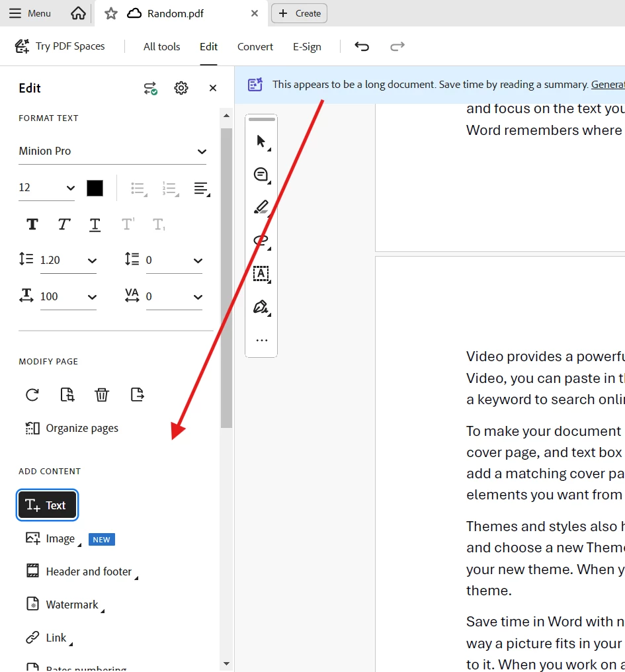Open the E-Sign tab
Screen dimensions: 625x672
pyautogui.click(x=307, y=47)
